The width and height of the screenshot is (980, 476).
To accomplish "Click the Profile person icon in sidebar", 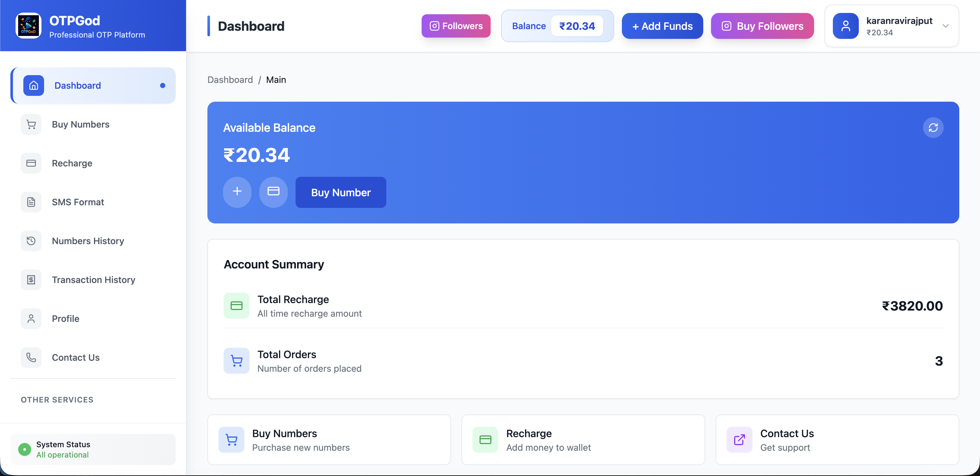I will coord(31,319).
